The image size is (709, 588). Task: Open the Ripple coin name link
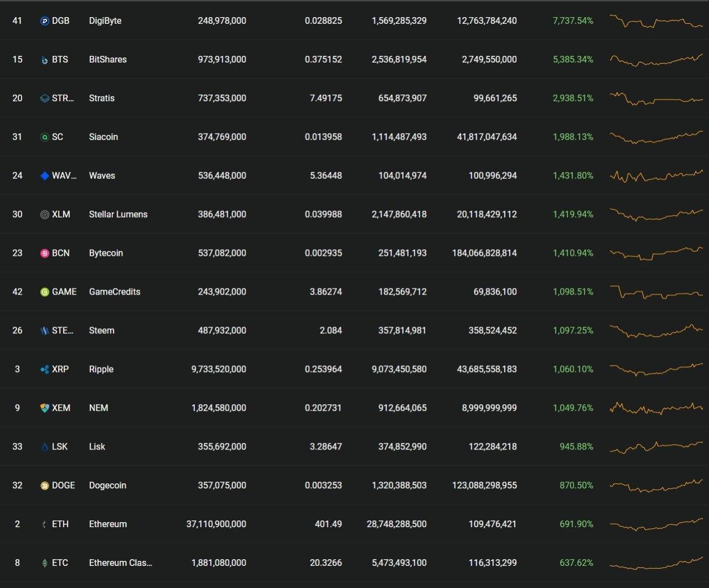tap(101, 369)
